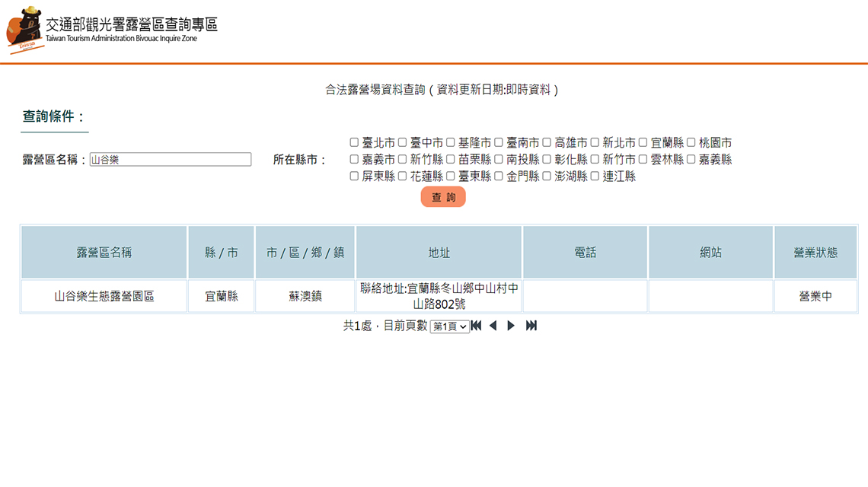Tick the 澎湖縣 checkbox
Screen dimensions: 868x487
pyautogui.click(x=547, y=176)
